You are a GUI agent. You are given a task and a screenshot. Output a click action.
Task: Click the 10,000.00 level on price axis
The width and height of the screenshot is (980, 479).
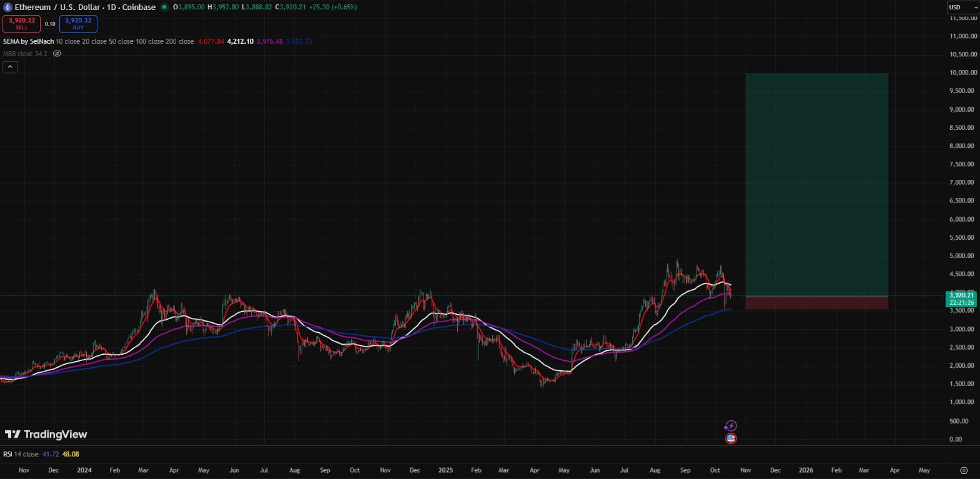tap(963, 72)
